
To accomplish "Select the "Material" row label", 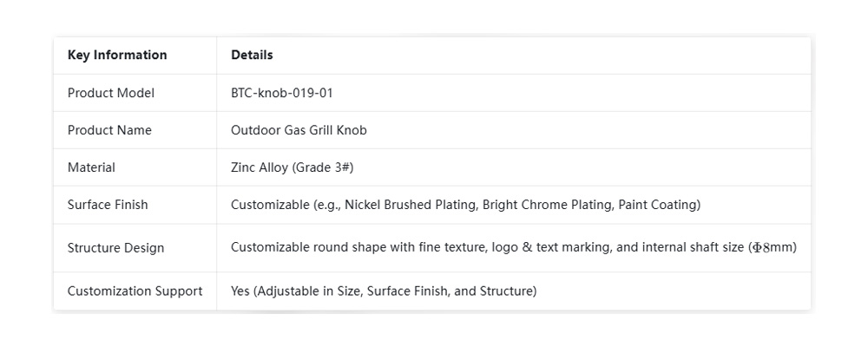I will [x=91, y=167].
